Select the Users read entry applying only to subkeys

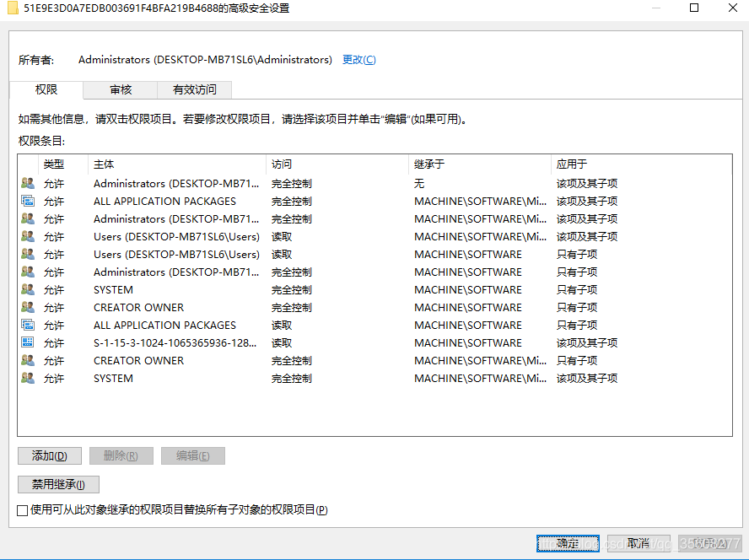pos(374,254)
